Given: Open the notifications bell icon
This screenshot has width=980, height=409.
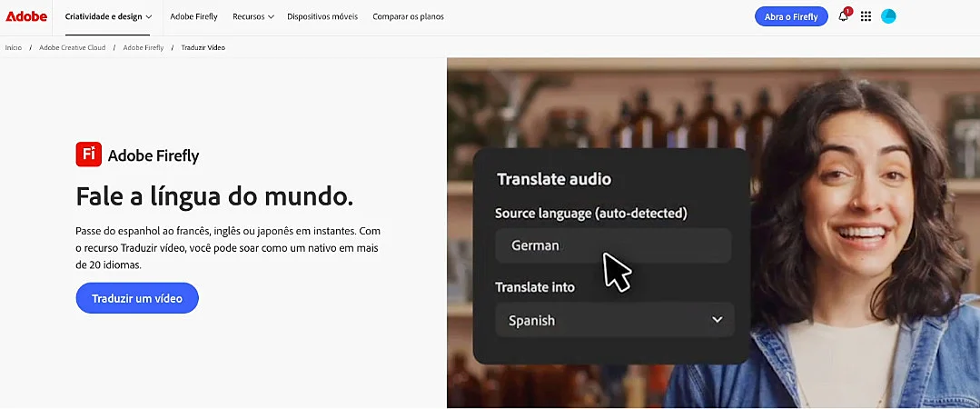Looking at the screenshot, I should [843, 16].
